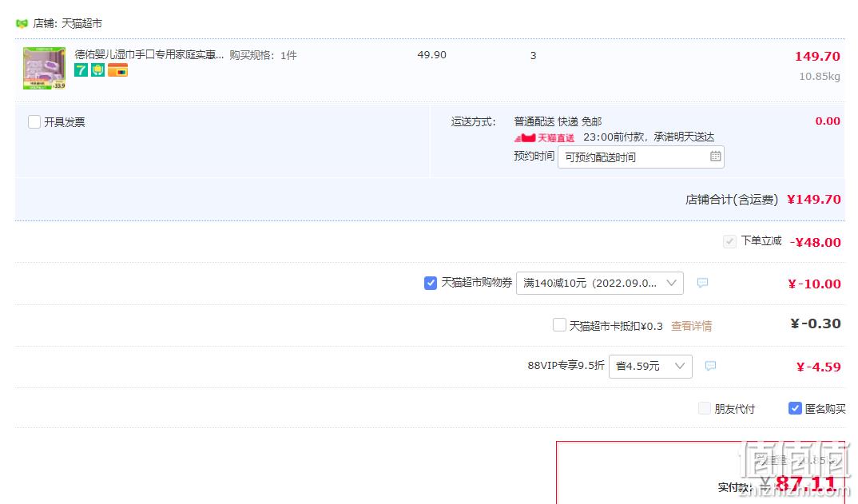
Task: Click the 10.85kg weight under item subtotal
Action: [x=819, y=77]
